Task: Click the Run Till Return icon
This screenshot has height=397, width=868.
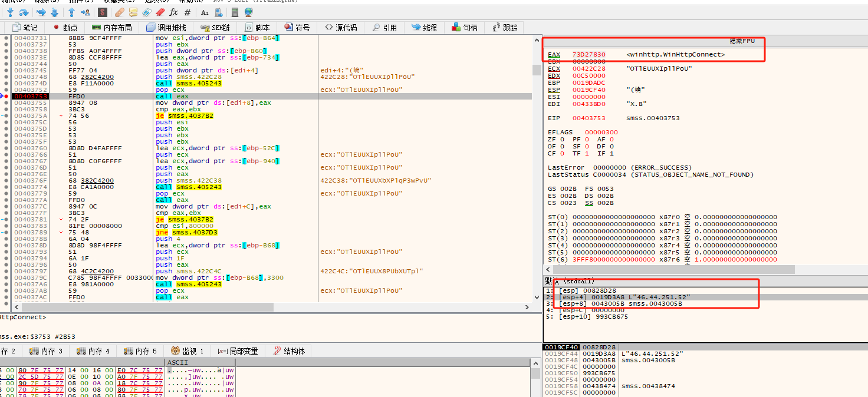Action: (72, 12)
